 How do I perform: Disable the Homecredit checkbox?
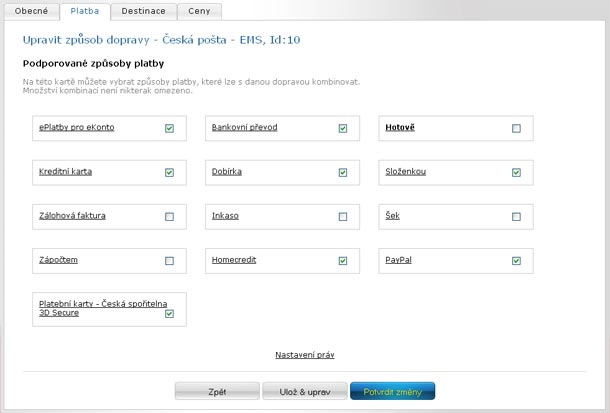pyautogui.click(x=343, y=261)
